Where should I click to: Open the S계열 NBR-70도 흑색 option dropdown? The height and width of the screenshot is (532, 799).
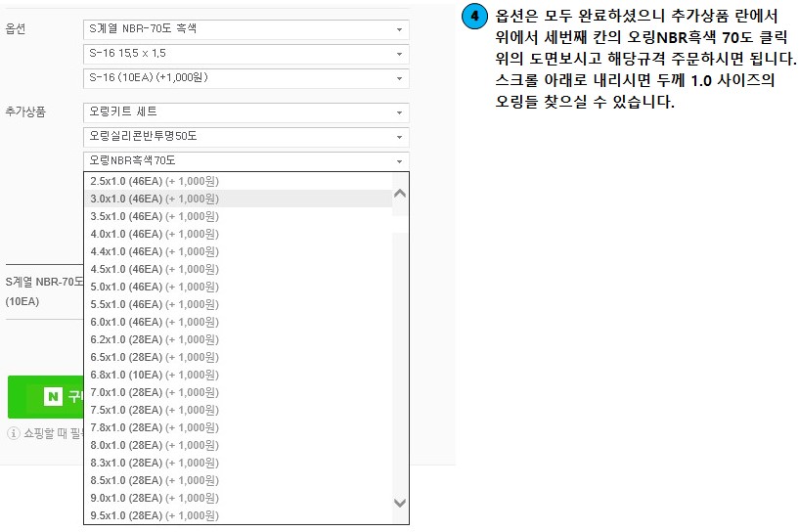pyautogui.click(x=245, y=29)
